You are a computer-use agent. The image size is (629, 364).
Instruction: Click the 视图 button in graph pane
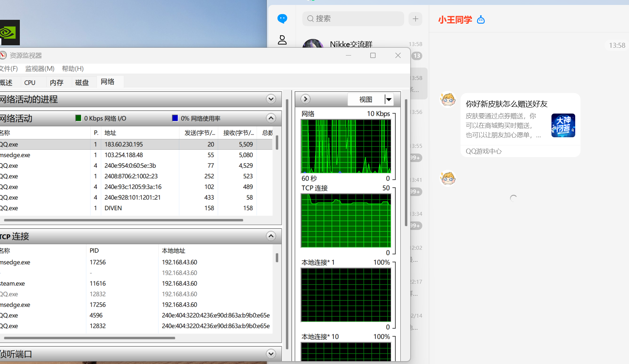[366, 99]
